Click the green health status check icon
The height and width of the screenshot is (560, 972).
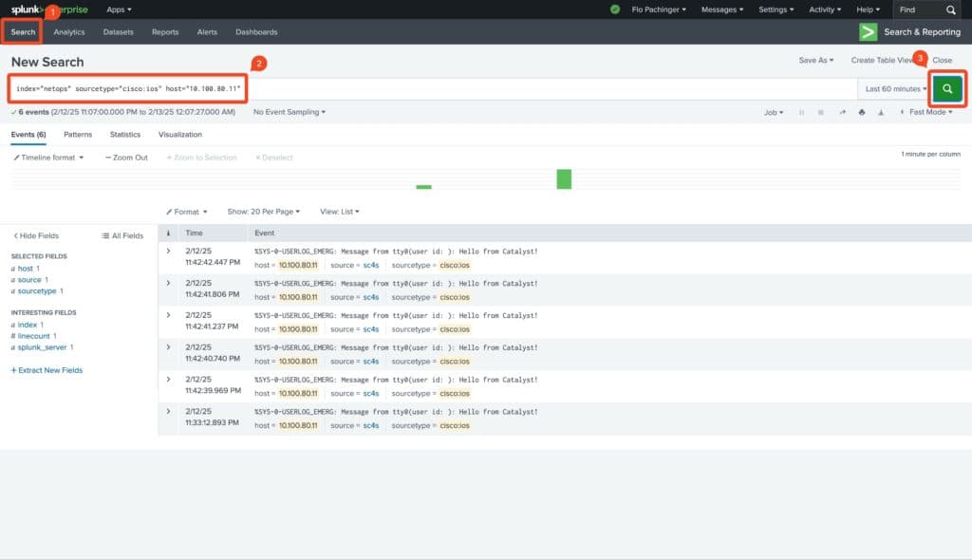(615, 9)
